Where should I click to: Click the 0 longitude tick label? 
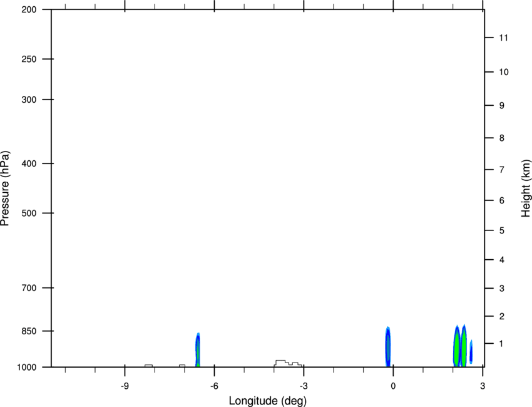[x=393, y=386]
